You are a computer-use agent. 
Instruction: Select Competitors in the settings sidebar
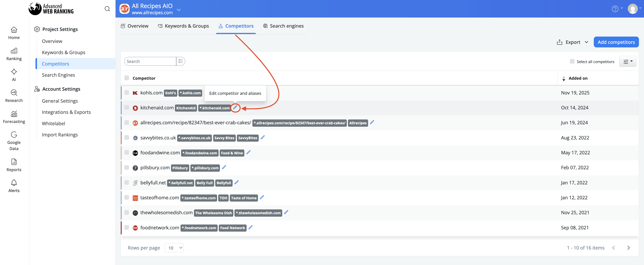(x=75, y=63)
